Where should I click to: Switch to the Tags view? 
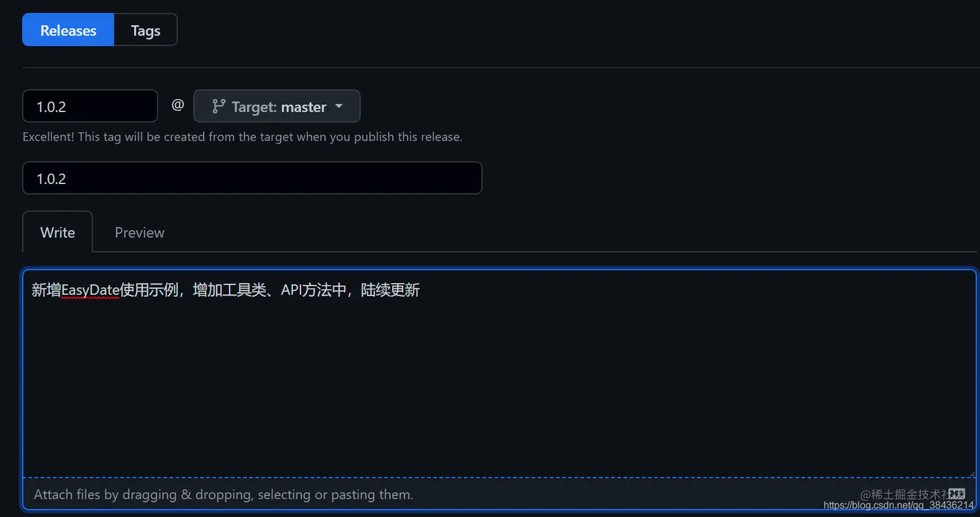145,30
